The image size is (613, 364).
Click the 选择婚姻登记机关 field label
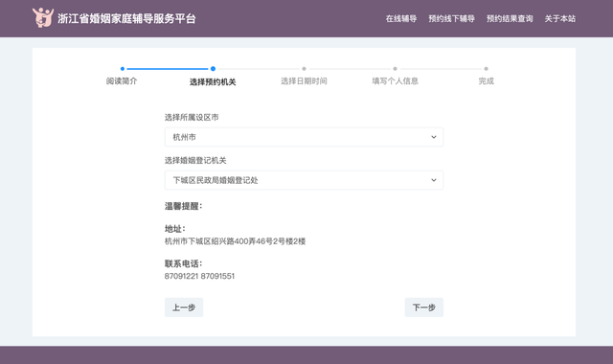[x=195, y=160]
